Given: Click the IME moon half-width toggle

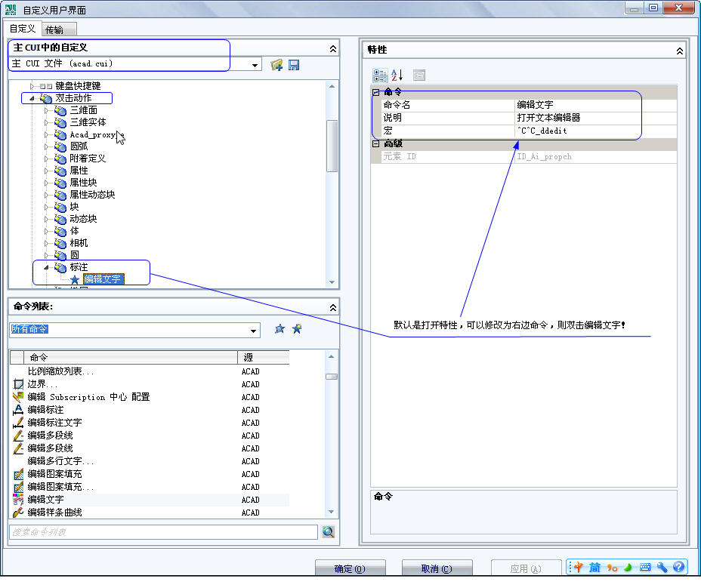Looking at the screenshot, I should point(628,568).
